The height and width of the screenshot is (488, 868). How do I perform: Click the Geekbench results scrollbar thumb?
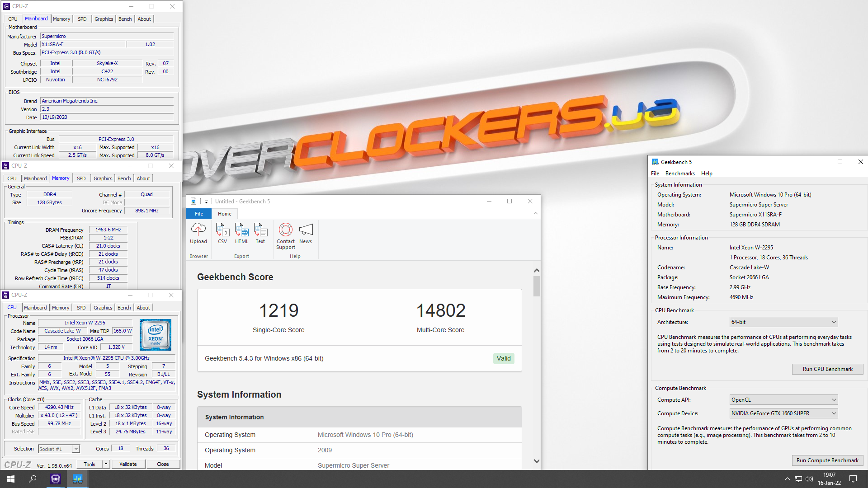(x=537, y=286)
